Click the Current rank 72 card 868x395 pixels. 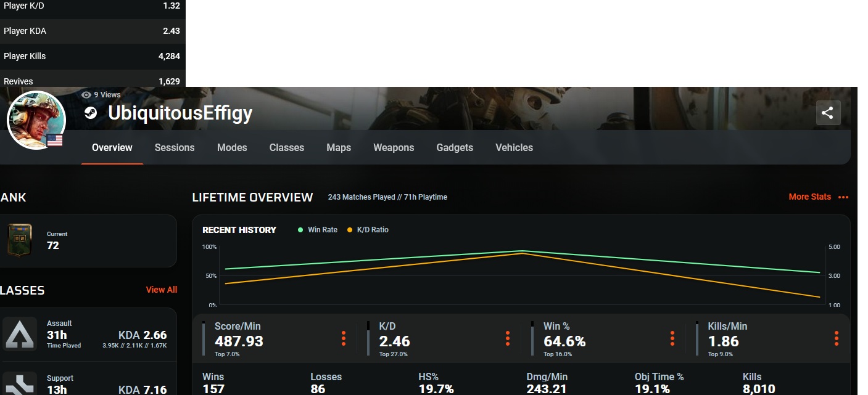88,240
